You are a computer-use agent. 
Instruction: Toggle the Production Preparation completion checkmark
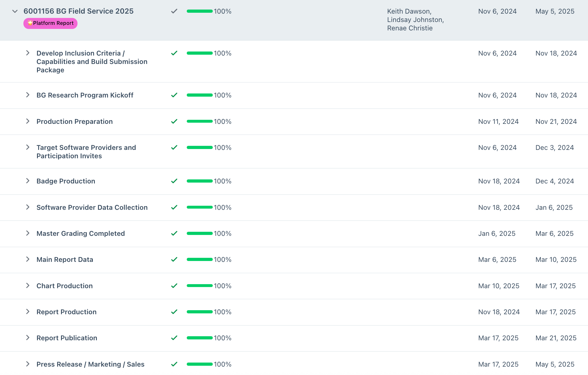174,122
